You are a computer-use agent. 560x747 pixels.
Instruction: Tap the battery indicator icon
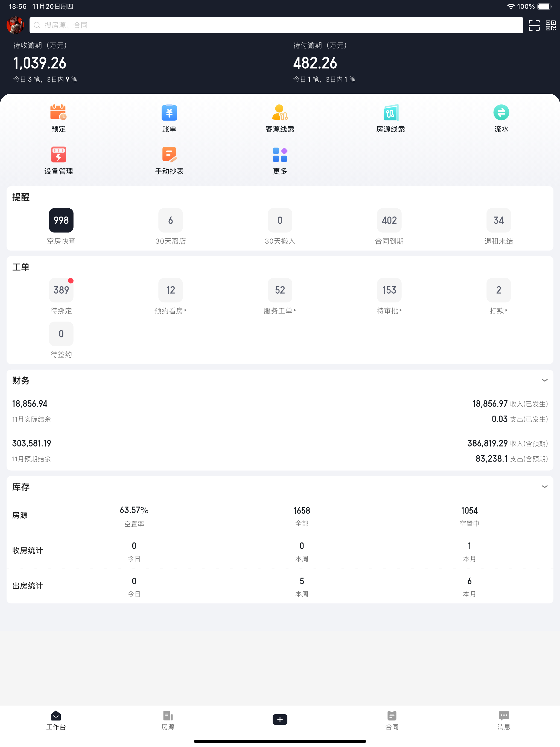(x=544, y=6)
